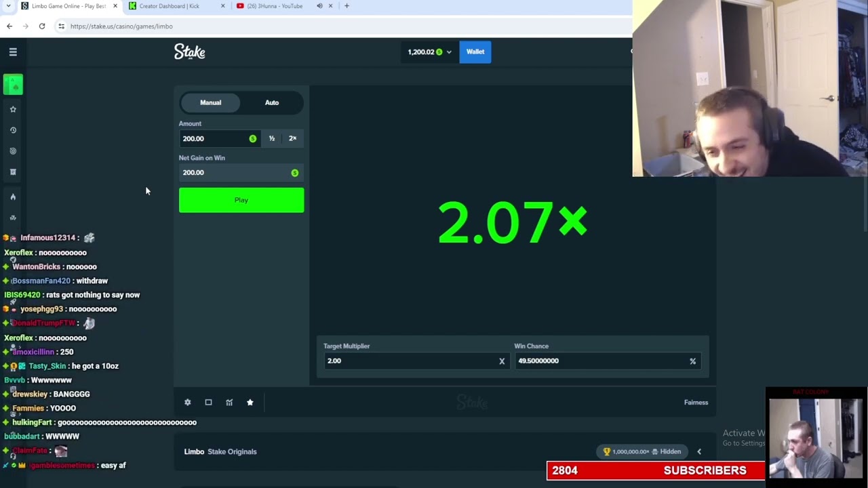
Task: Open game settings gear icon below game
Action: pos(188,403)
